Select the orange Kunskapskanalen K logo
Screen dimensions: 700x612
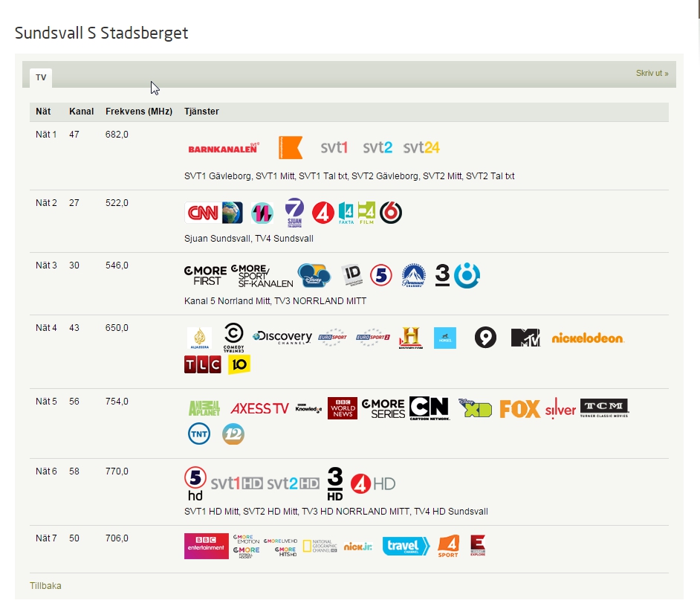tap(291, 147)
